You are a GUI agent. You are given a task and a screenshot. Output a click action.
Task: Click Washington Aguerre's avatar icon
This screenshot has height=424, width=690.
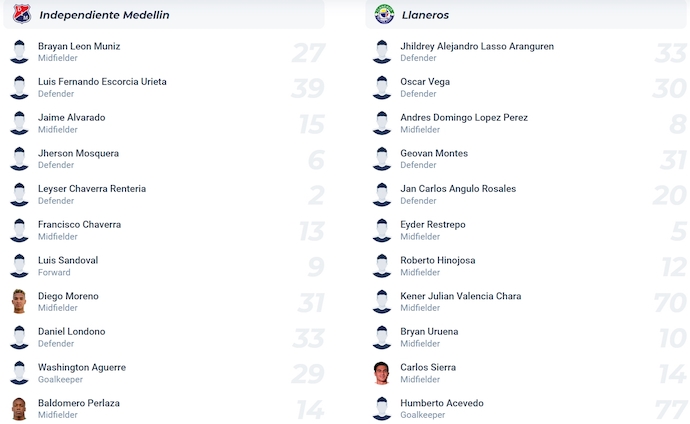tap(19, 373)
